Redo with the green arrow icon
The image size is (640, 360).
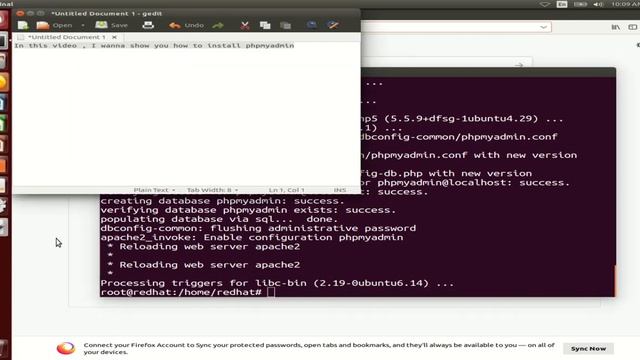pos(218,25)
